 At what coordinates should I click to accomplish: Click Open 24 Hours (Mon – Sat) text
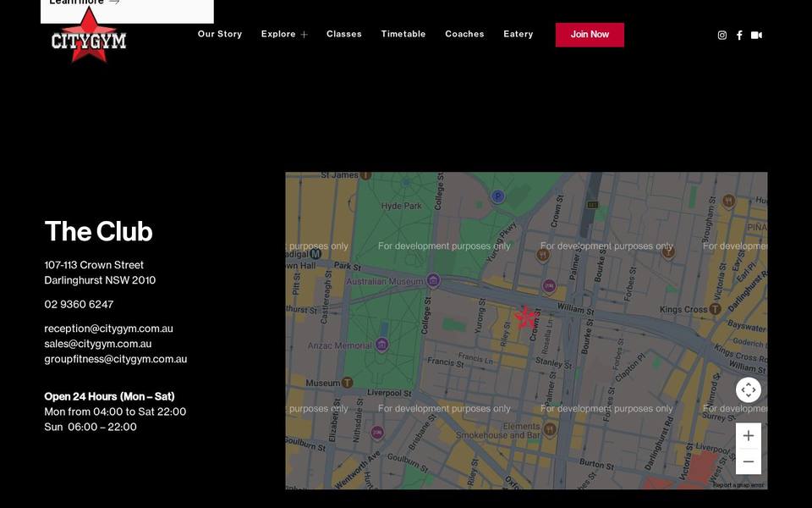click(x=109, y=396)
